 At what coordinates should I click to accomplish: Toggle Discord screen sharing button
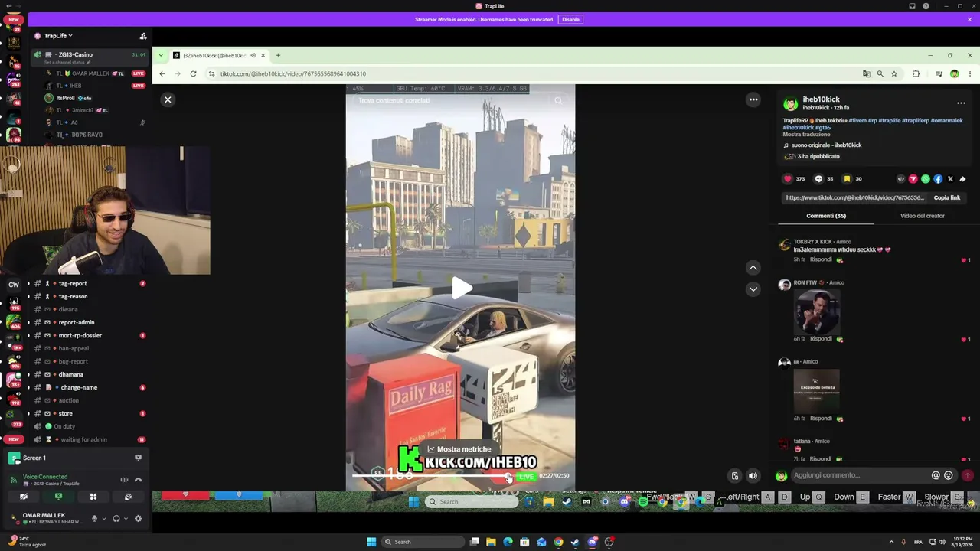(58, 497)
